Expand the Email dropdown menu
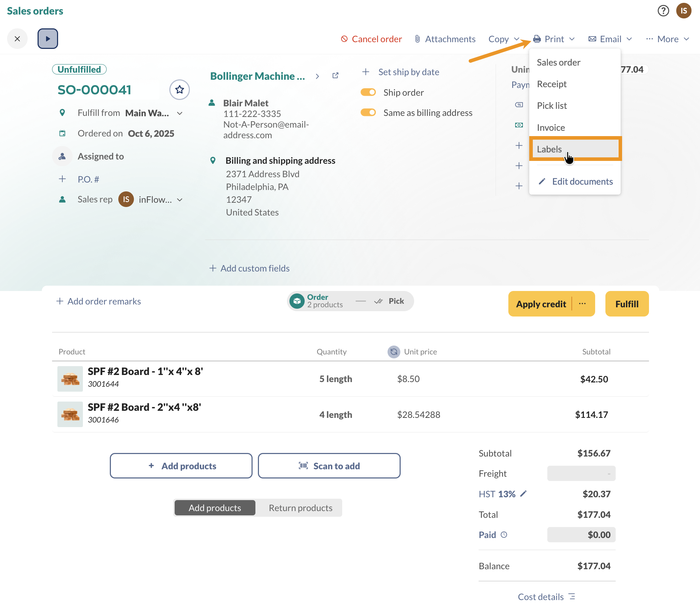 point(610,39)
